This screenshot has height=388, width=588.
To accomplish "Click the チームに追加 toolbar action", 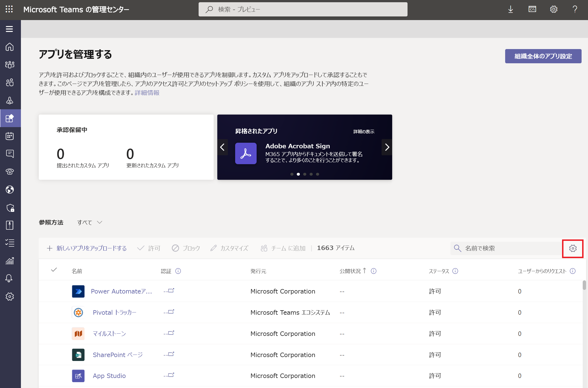I will [283, 248].
